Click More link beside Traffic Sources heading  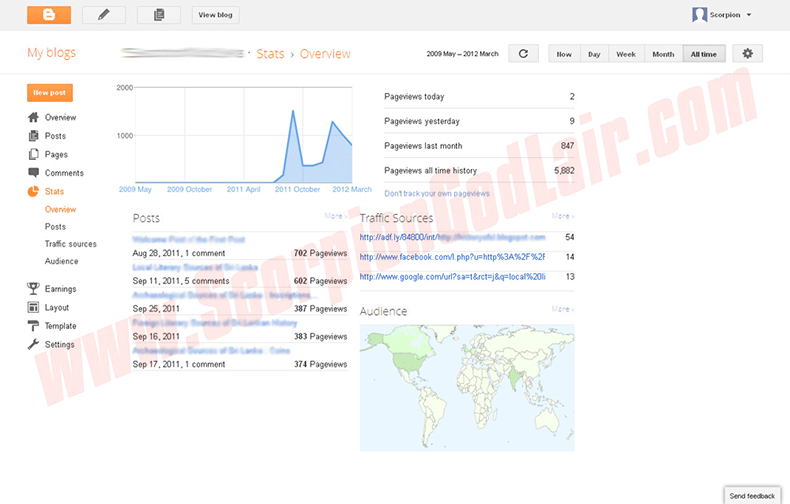coord(563,216)
